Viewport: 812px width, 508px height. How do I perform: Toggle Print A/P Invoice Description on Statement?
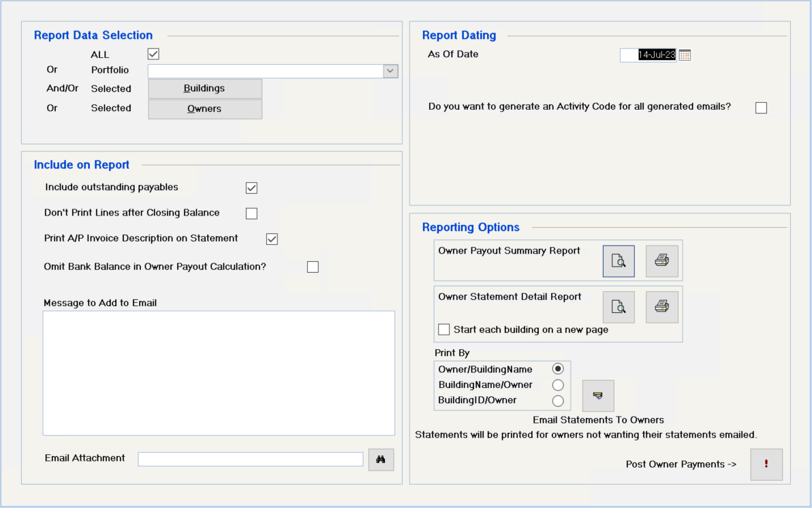point(272,239)
